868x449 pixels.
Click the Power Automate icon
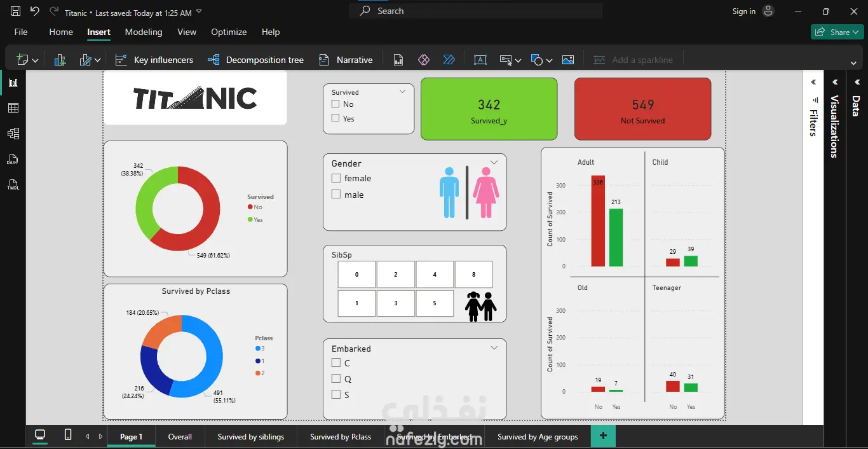449,60
